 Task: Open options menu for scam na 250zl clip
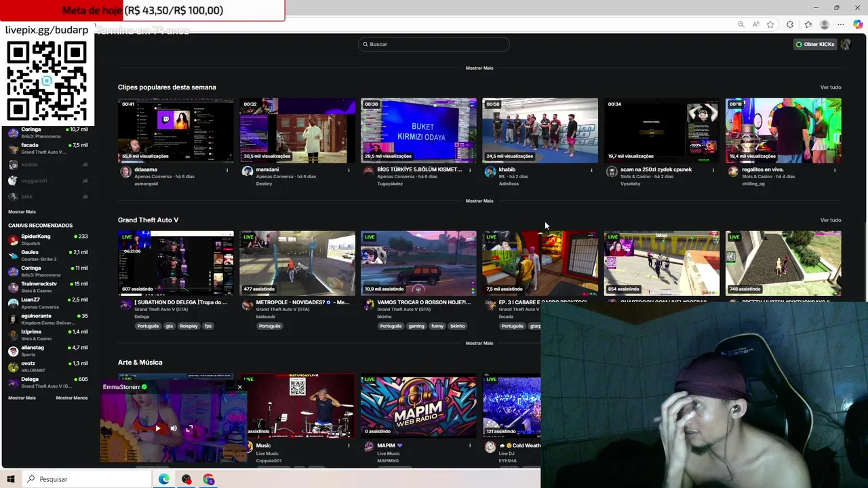point(713,170)
